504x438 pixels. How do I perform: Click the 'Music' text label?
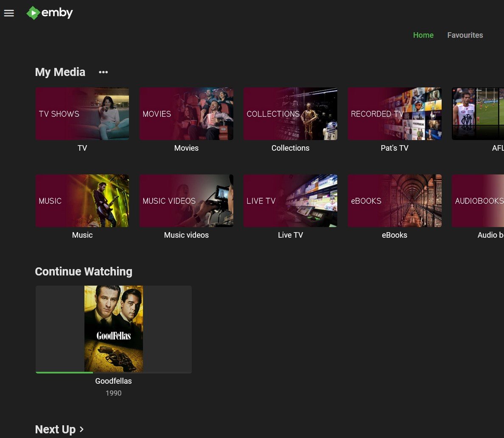[82, 235]
